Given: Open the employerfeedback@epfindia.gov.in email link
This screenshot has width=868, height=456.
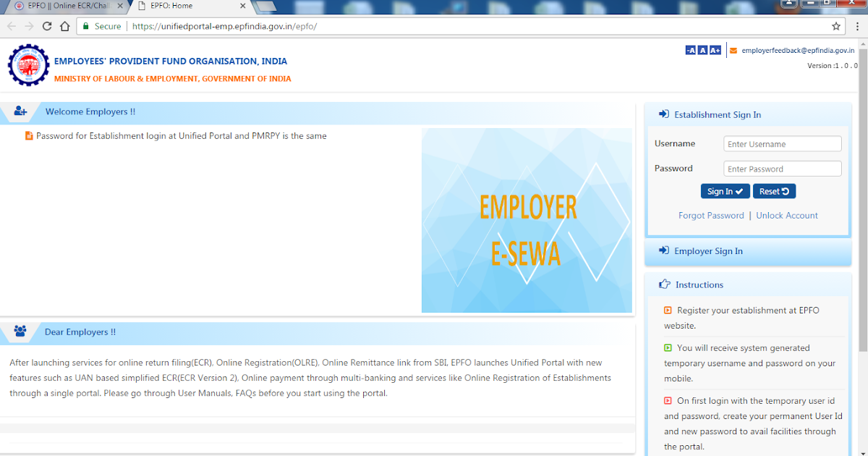Looking at the screenshot, I should (x=798, y=51).
